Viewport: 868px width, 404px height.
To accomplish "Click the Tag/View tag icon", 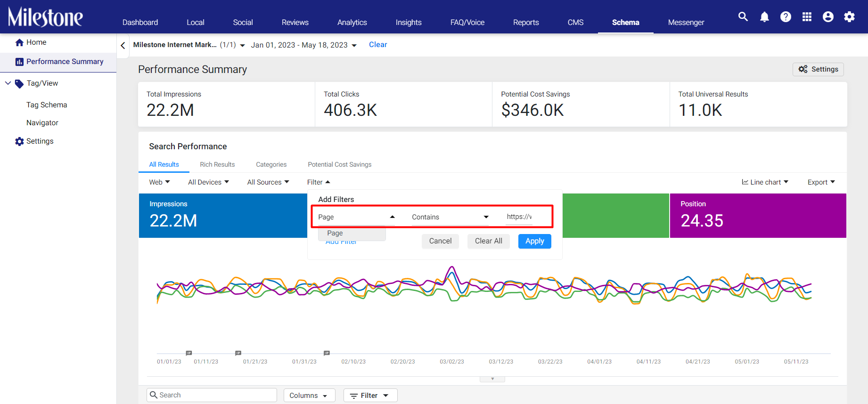I will [19, 84].
